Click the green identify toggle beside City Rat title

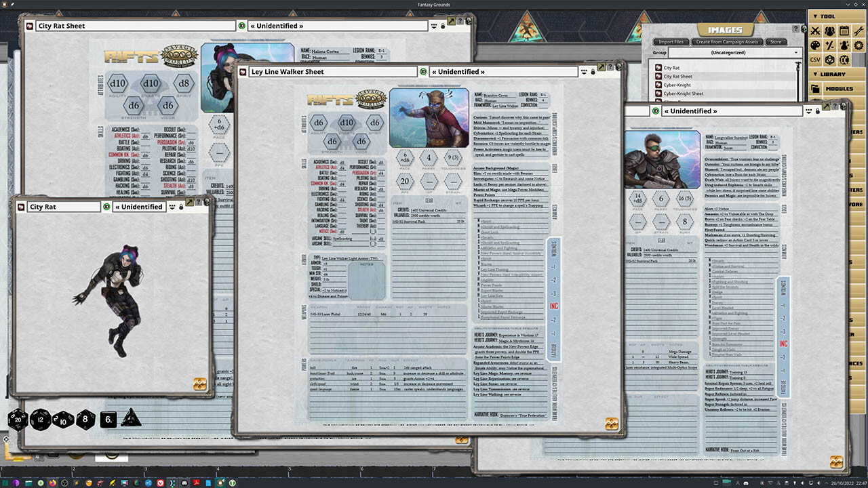107,207
